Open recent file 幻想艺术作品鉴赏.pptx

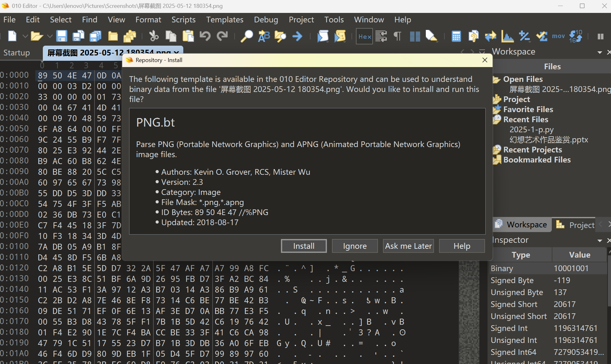click(x=549, y=139)
